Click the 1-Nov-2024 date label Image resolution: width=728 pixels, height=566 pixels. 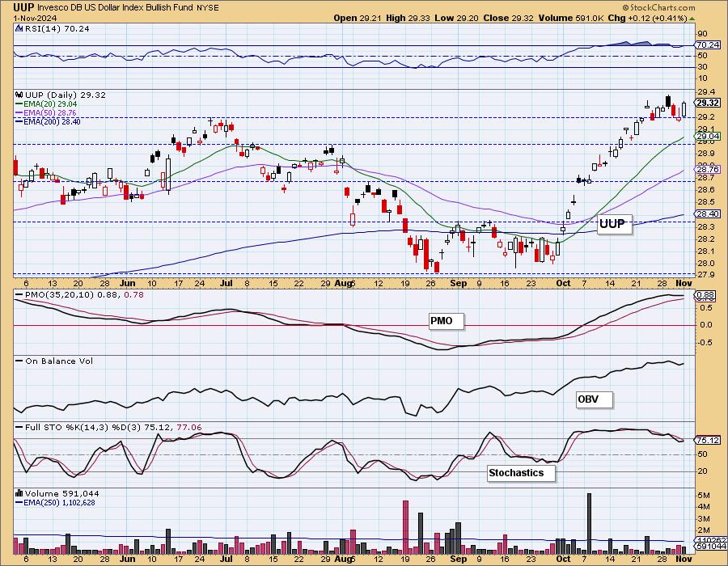(36, 18)
